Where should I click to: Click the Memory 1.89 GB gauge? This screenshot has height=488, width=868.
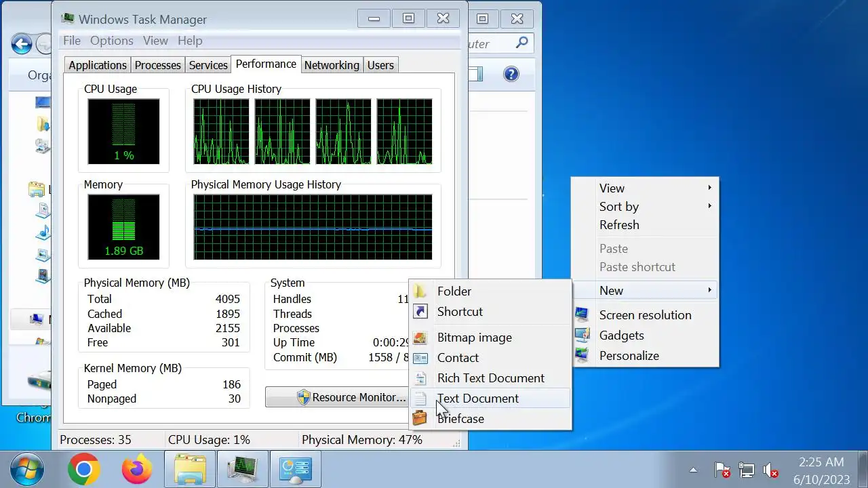(123, 227)
